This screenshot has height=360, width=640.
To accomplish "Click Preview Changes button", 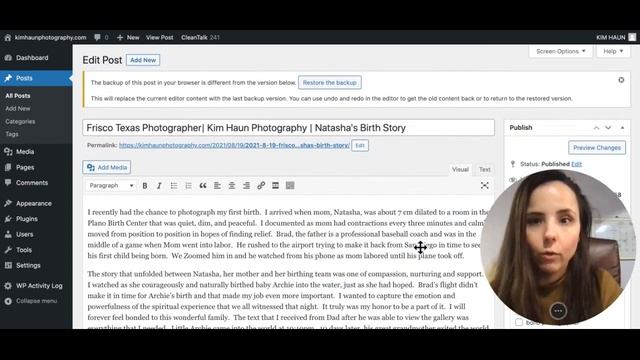I will (597, 148).
